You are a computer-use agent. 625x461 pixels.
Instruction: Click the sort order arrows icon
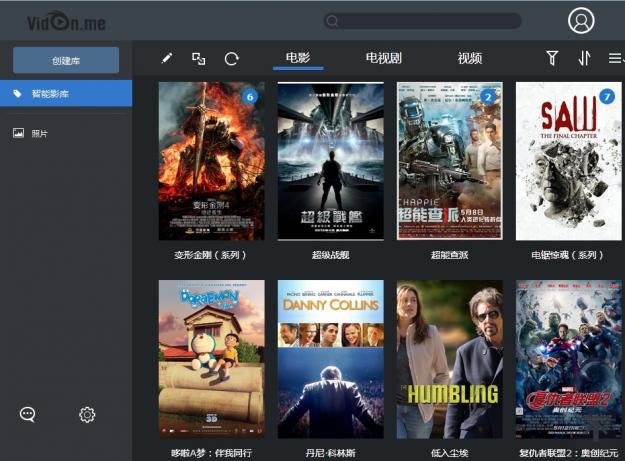pos(584,58)
